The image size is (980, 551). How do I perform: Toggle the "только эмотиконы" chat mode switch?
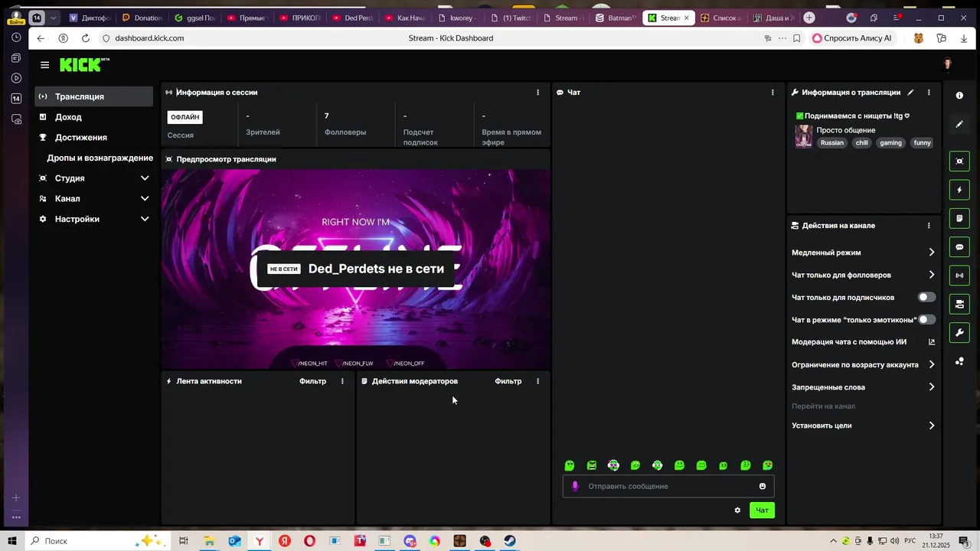926,320
